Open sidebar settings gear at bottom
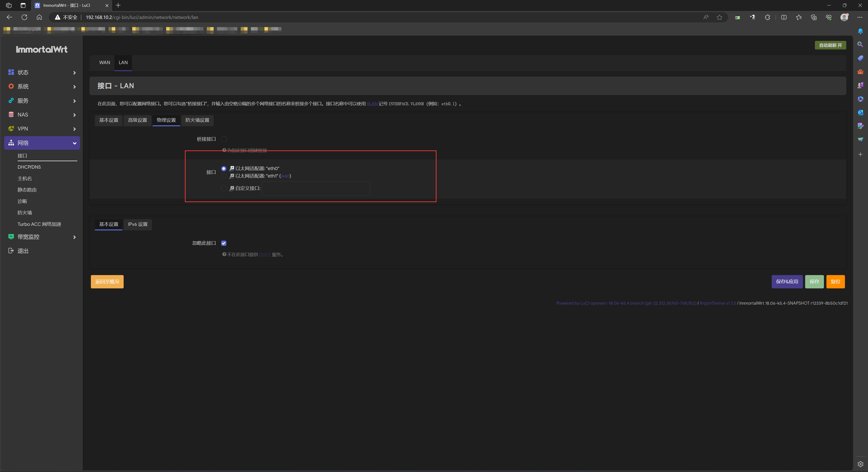 click(860, 464)
